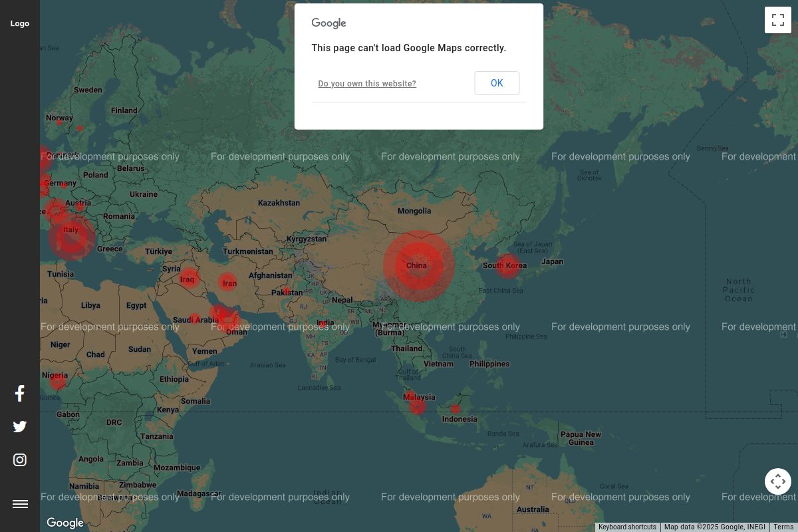Click the Indonesia red marker
This screenshot has height=532, width=798.
(x=456, y=410)
